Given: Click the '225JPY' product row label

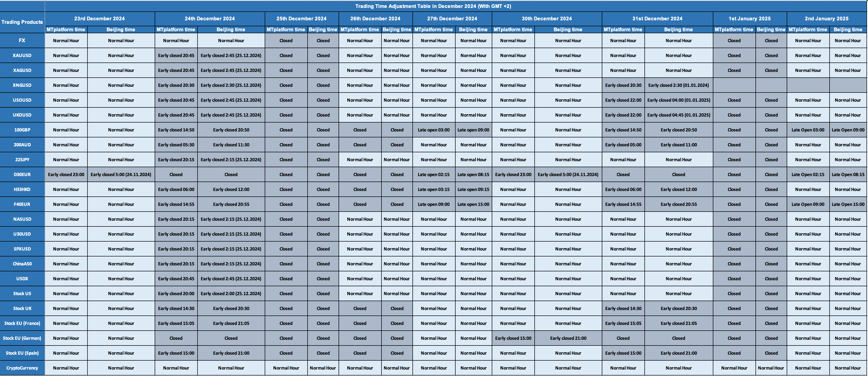Looking at the screenshot, I should click(x=22, y=159).
